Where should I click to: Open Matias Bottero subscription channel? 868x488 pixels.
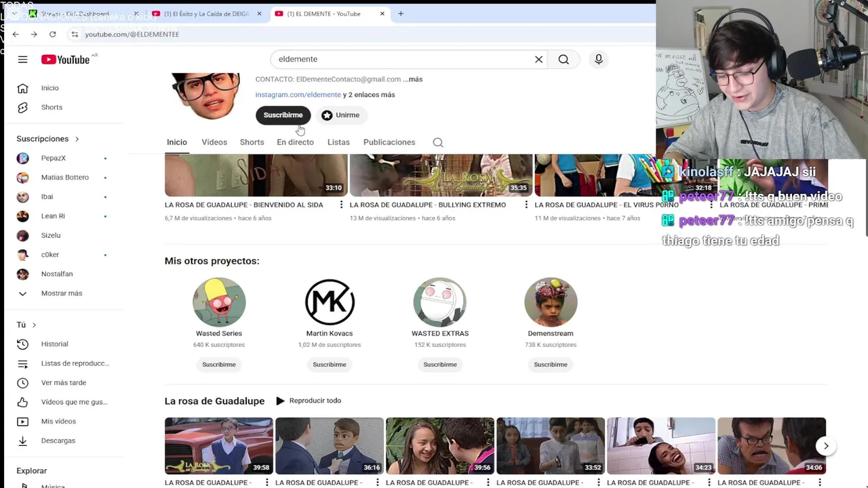pyautogui.click(x=64, y=178)
